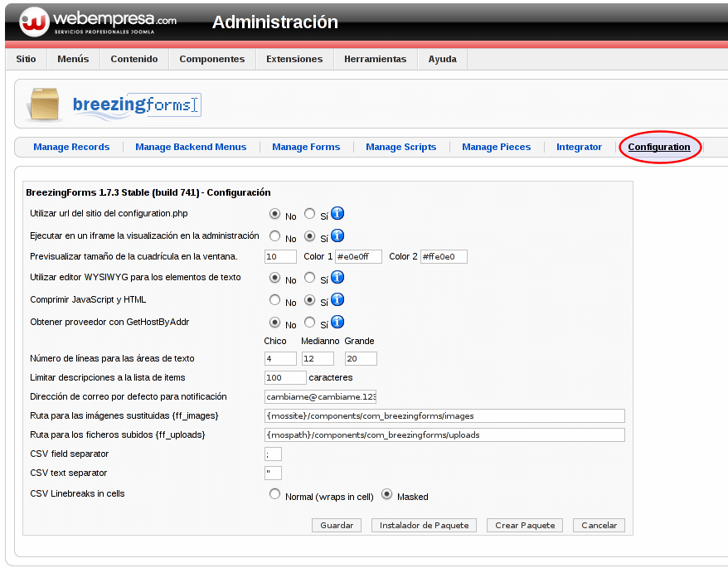Click Instalador de Paquete button
The width and height of the screenshot is (728, 568).
424,525
